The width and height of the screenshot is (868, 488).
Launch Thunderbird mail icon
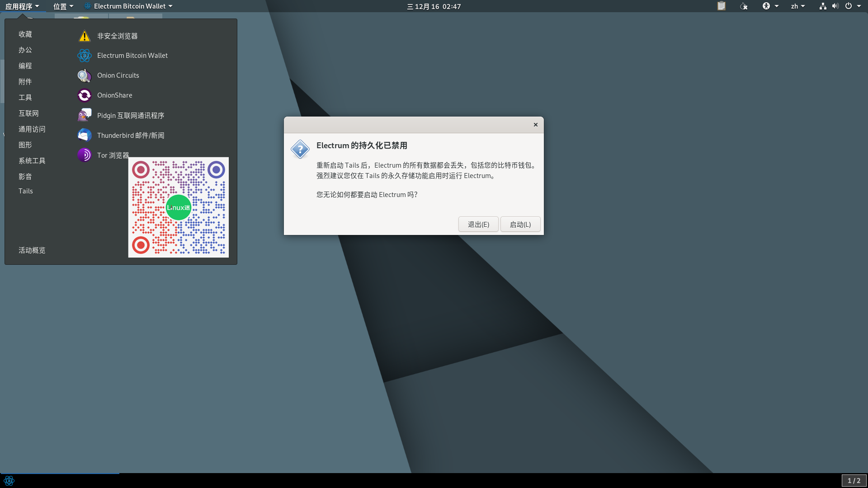(85, 135)
